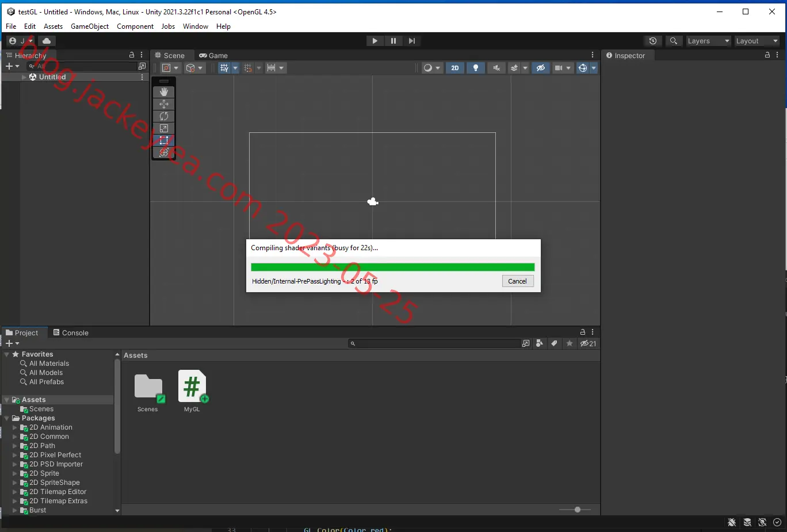Open the Layers dropdown
787x532 pixels.
pos(708,41)
